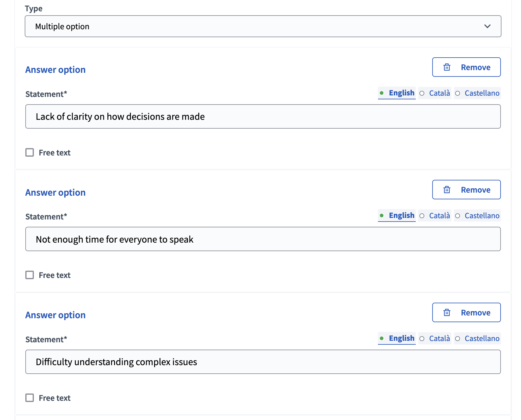Check Free text for 'Difficulty understanding' option
Viewport: 521px width, 420px height.
(30, 398)
